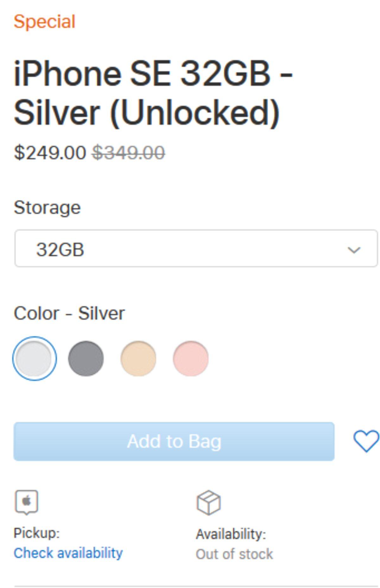This screenshot has height=588, width=380.
Task: Click the iPhone SE 32GB product title
Action: 153,93
